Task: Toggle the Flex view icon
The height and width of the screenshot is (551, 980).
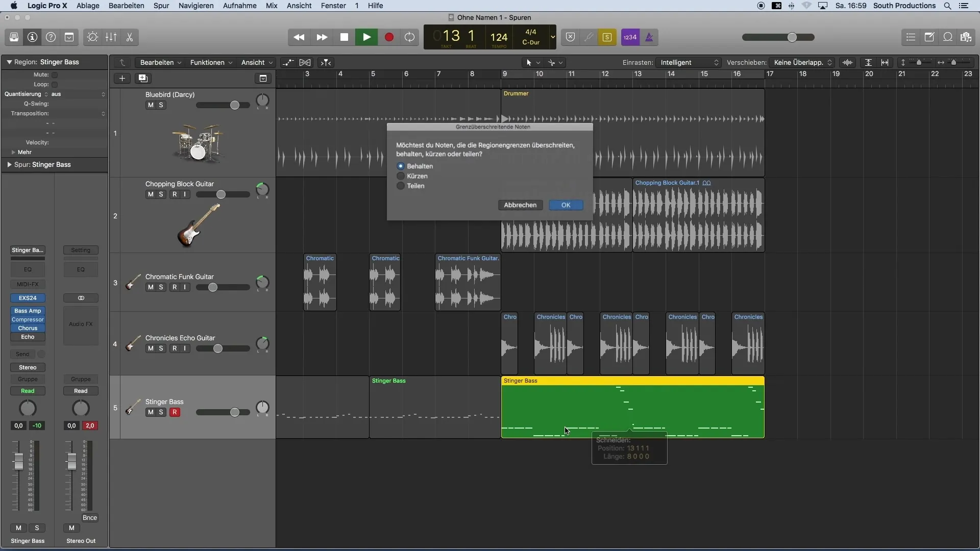Action: click(x=305, y=62)
